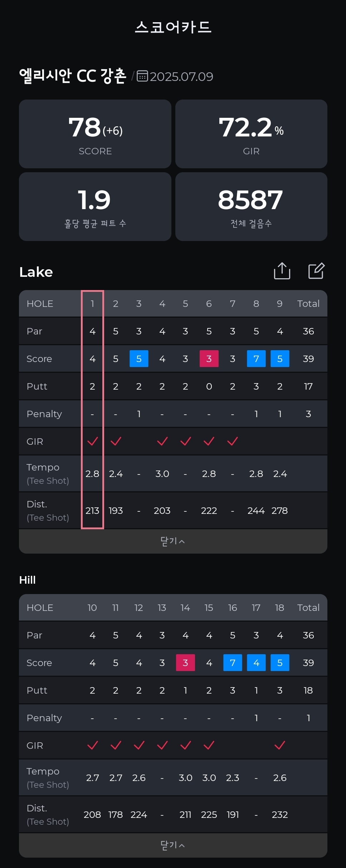Tap the share icon next to Lake
This screenshot has height=868, width=346.
[x=282, y=271]
